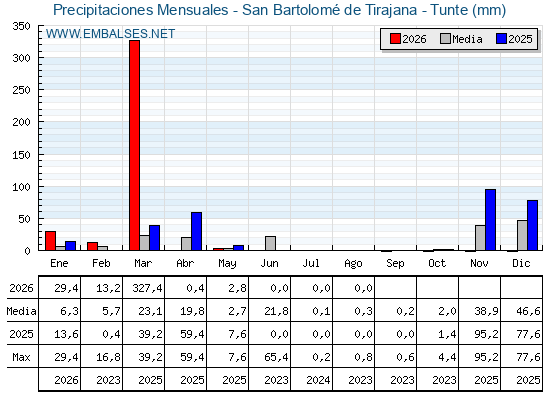Click the chart title text
Viewport: 560px width, 400px height.
(280, 10)
